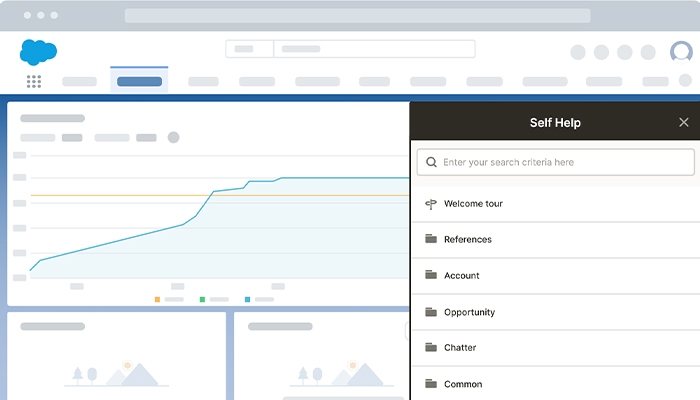Viewport: 700px width, 400px height.
Task: Open the References folder
Action: pyautogui.click(x=555, y=240)
